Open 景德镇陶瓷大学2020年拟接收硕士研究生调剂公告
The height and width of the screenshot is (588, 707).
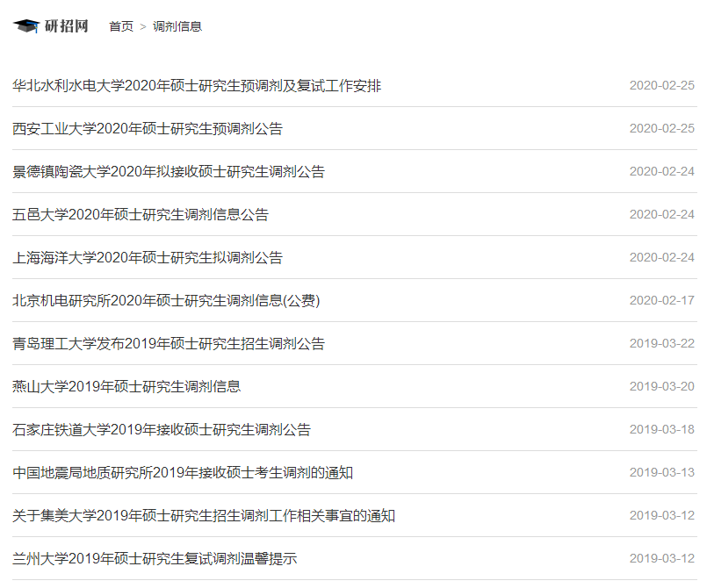click(x=169, y=172)
